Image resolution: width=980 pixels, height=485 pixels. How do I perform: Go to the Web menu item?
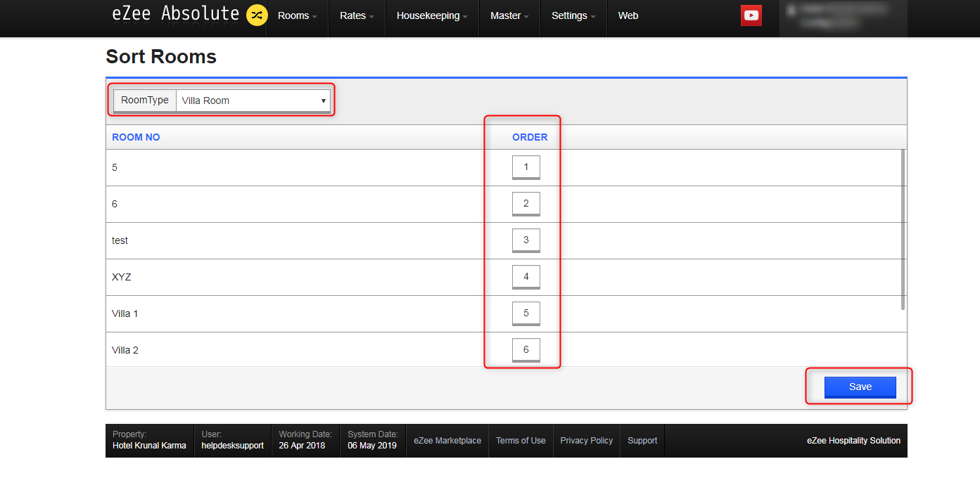[x=628, y=15]
